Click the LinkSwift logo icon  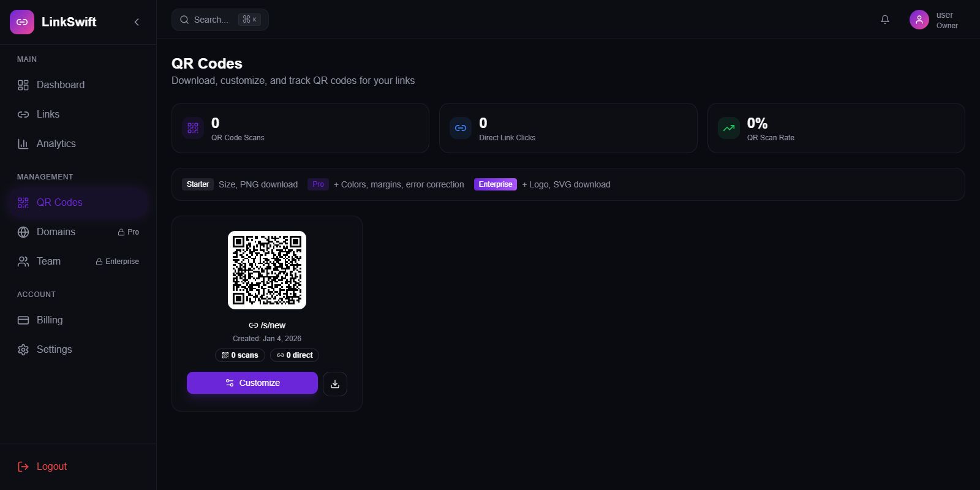coord(22,22)
